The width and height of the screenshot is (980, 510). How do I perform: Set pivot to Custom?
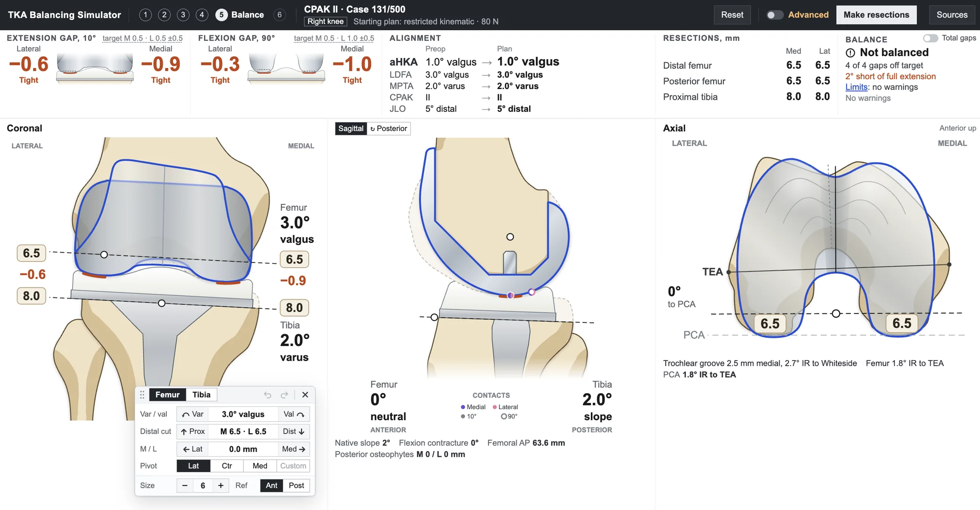(x=293, y=466)
